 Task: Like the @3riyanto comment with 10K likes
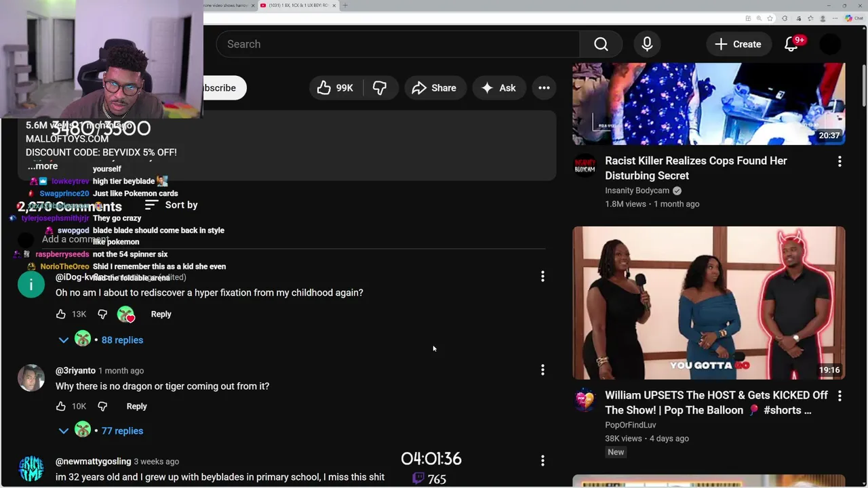(x=61, y=406)
